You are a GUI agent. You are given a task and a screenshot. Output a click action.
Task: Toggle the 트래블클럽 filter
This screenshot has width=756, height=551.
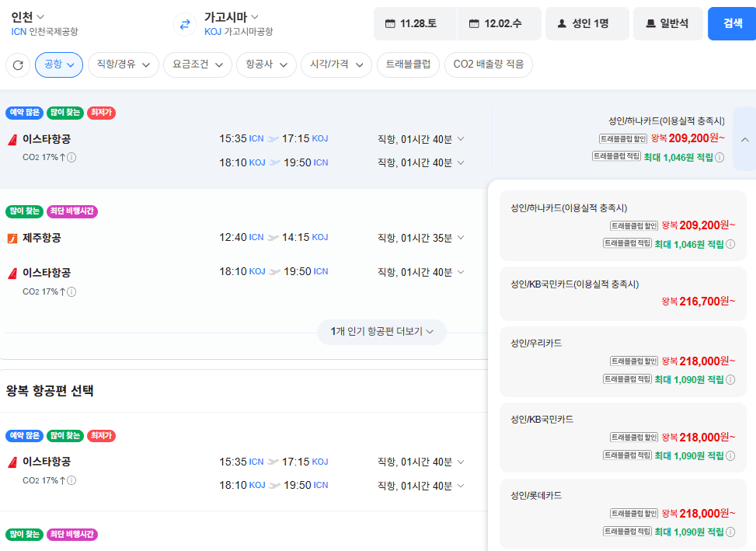[408, 65]
